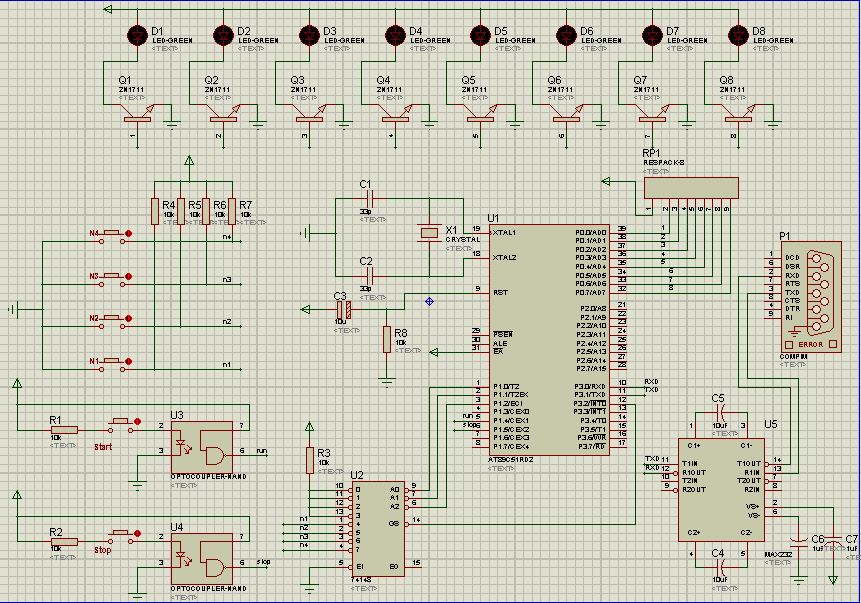Screen dimensions: 861x603
Task: Click the 'n4' net label beside N4 switch
Action: point(227,237)
